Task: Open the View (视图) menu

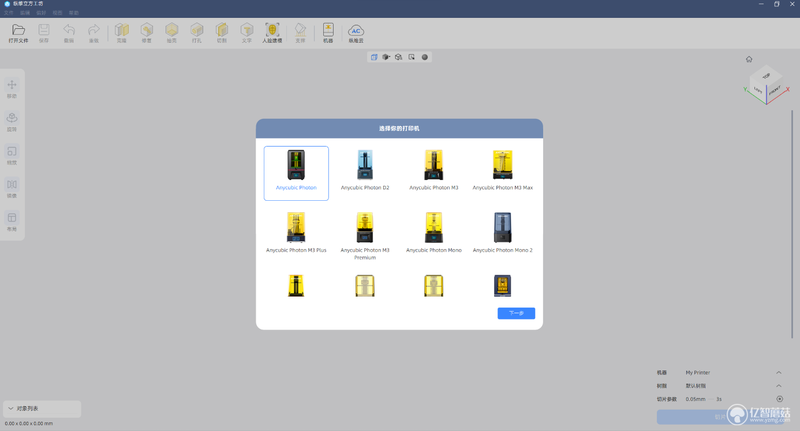Action: coord(58,13)
